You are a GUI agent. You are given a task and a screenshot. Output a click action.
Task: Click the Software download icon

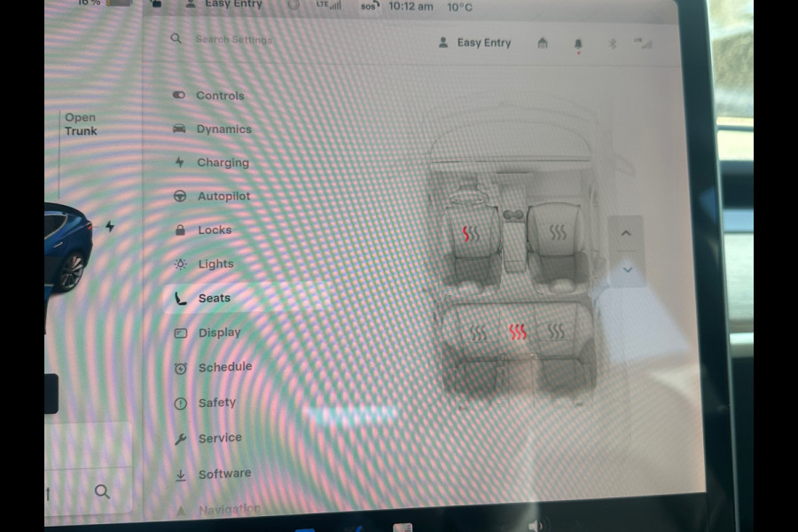tap(180, 473)
